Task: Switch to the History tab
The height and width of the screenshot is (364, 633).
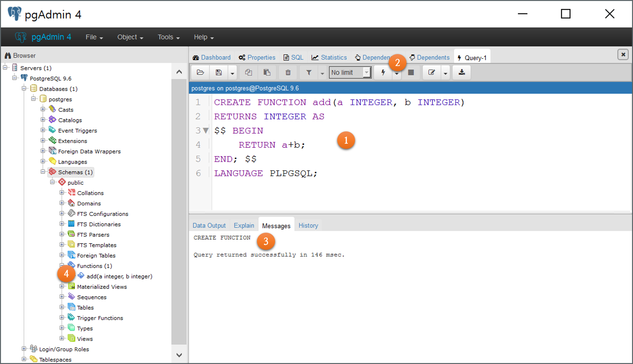Action: point(308,226)
